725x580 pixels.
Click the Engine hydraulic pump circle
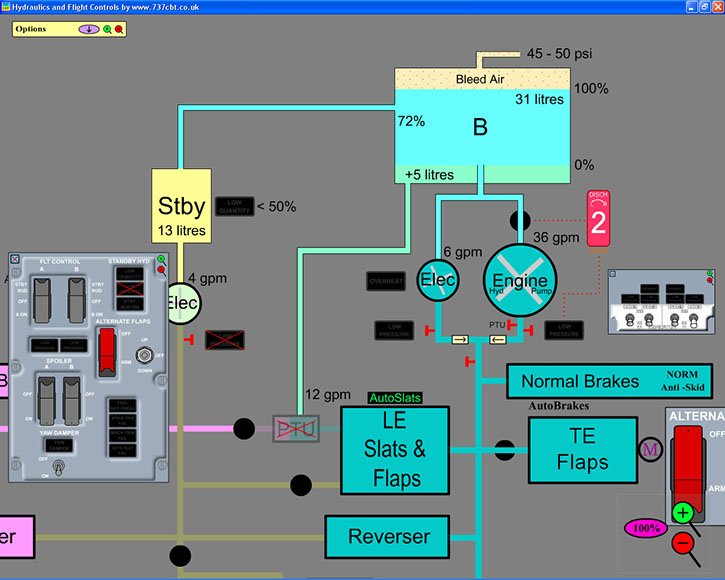pos(519,280)
